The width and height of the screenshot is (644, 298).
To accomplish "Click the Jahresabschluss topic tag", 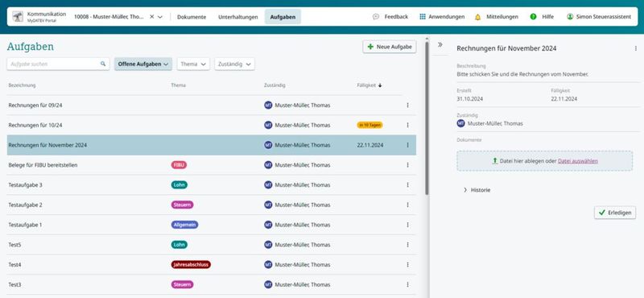I will tap(191, 265).
